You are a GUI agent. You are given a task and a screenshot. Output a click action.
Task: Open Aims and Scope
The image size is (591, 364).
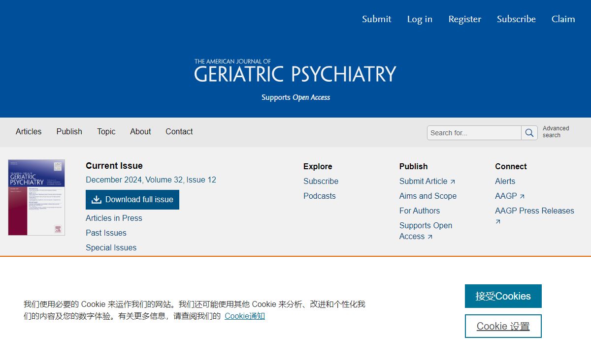[428, 196]
